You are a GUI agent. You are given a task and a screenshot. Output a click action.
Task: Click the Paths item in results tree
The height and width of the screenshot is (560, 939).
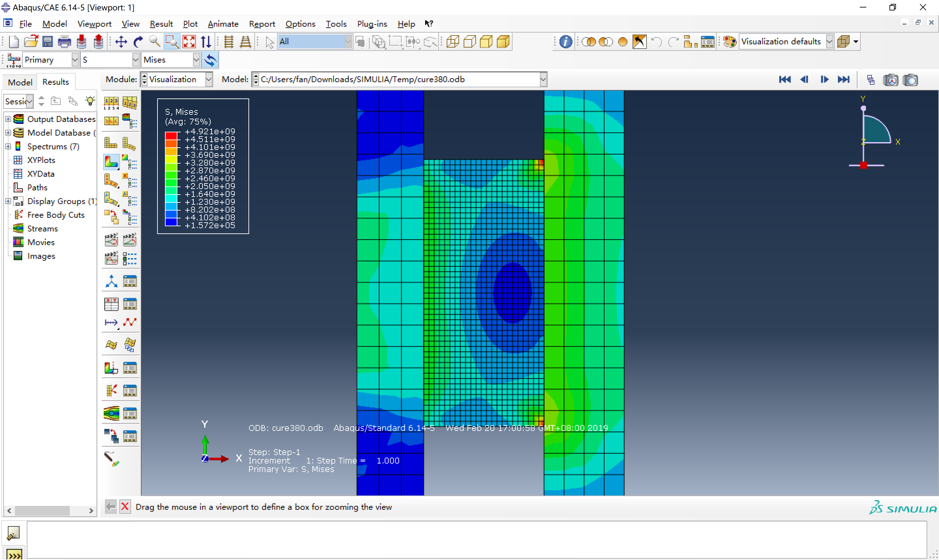tap(37, 187)
